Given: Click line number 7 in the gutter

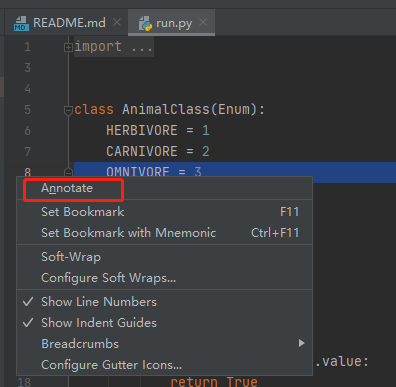Looking at the screenshot, I should click(27, 152).
